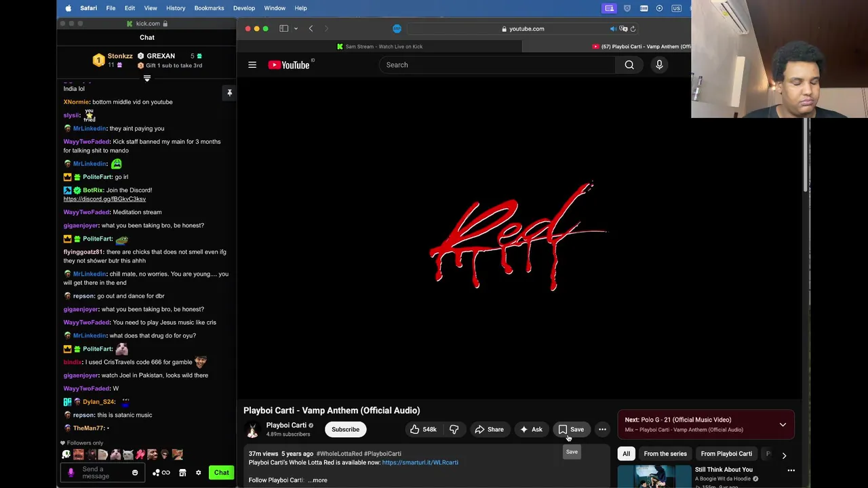Click the purple screen-sharing menu bar icon

pyautogui.click(x=610, y=8)
